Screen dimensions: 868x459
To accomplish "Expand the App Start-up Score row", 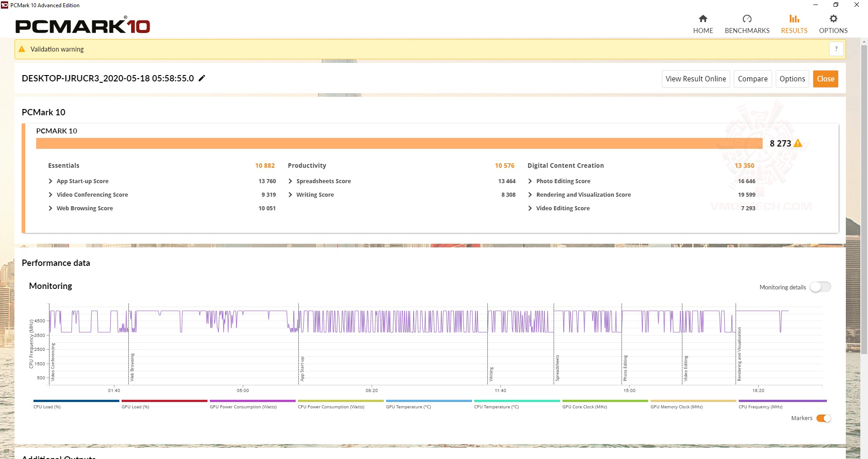I will [50, 181].
